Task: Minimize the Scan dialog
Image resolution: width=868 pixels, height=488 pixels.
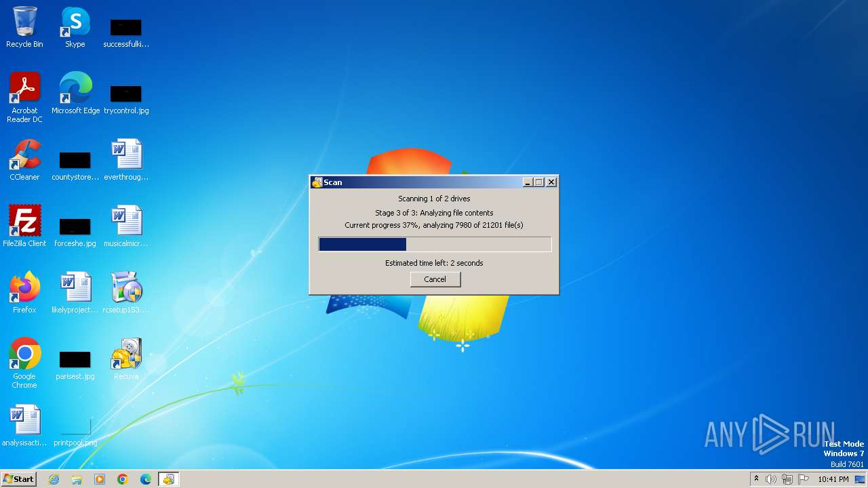Action: [528, 182]
